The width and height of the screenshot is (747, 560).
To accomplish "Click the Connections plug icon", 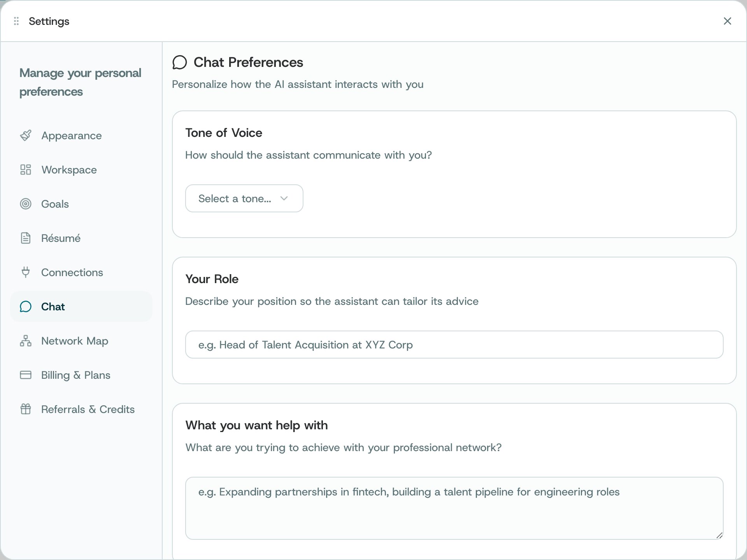I will pos(26,272).
